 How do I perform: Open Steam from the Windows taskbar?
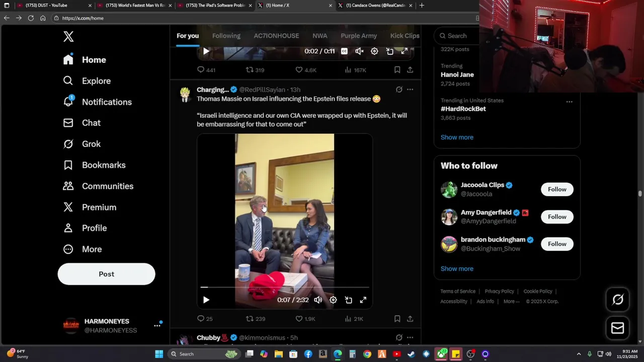pyautogui.click(x=411, y=354)
